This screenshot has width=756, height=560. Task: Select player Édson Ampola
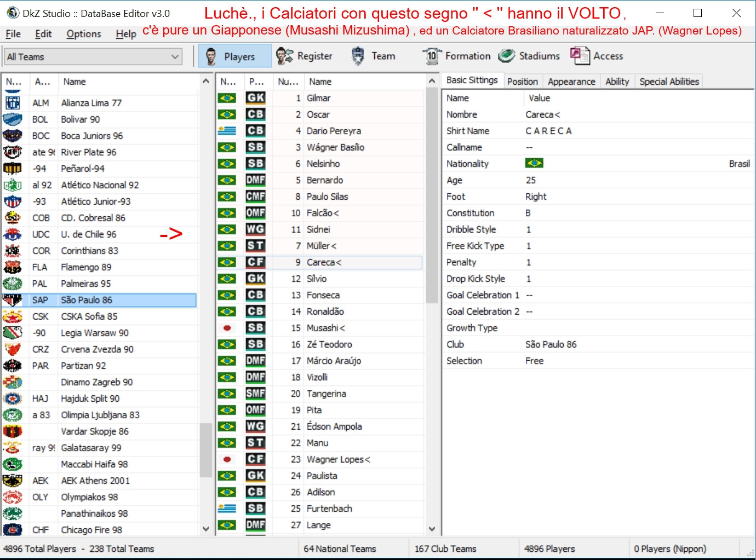320,426
